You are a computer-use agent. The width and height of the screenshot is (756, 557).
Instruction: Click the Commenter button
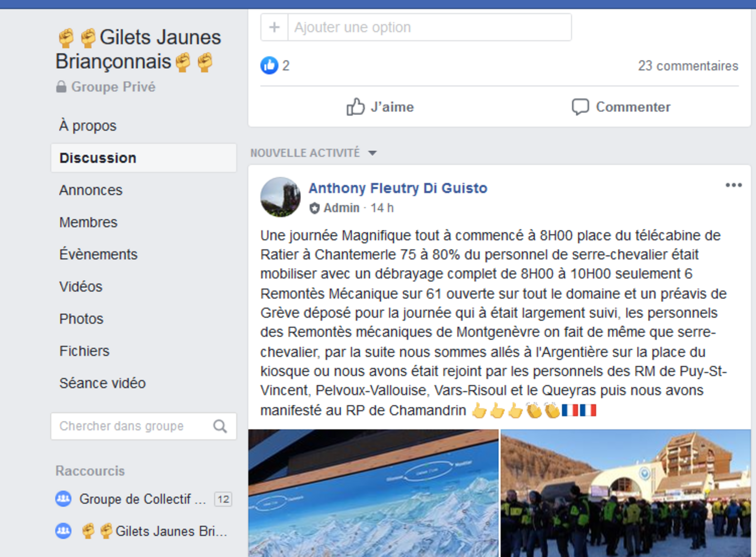pos(621,107)
